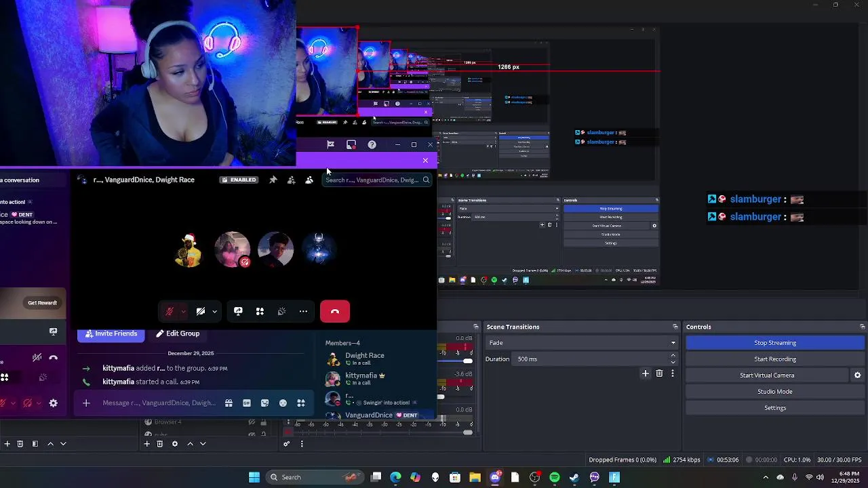
Task: Click the ENABLED badge in Discord header
Action: click(x=239, y=180)
